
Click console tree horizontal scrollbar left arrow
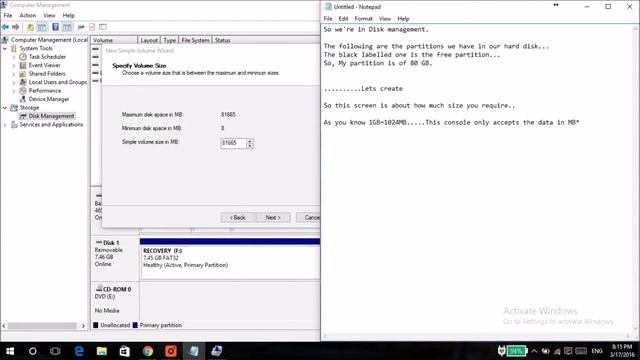coord(4,326)
